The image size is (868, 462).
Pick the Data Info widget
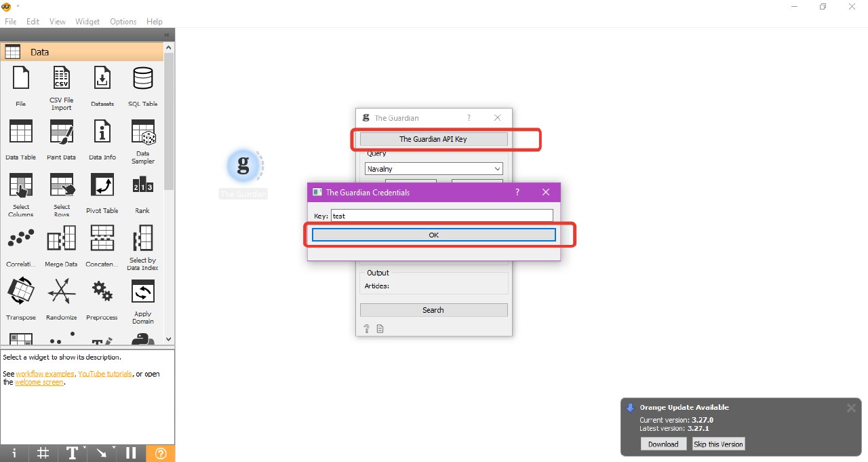click(x=102, y=131)
